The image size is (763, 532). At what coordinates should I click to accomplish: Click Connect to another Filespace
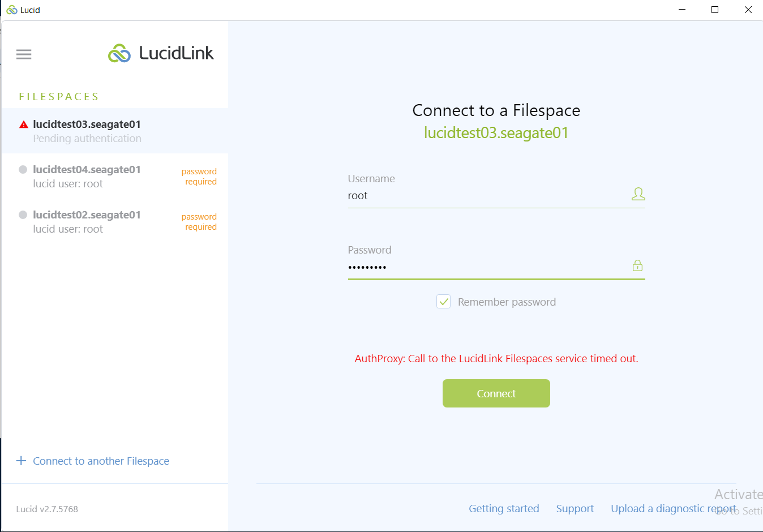pos(101,461)
